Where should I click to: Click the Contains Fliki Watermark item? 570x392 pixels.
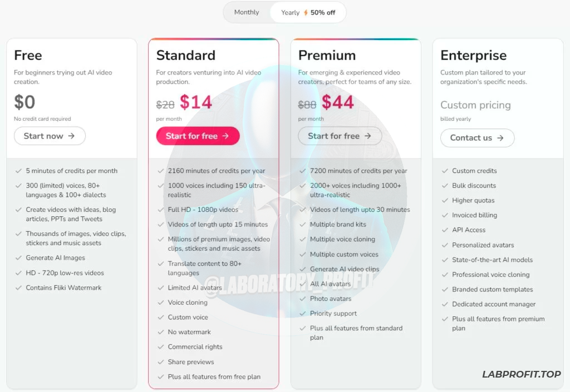[x=63, y=288]
